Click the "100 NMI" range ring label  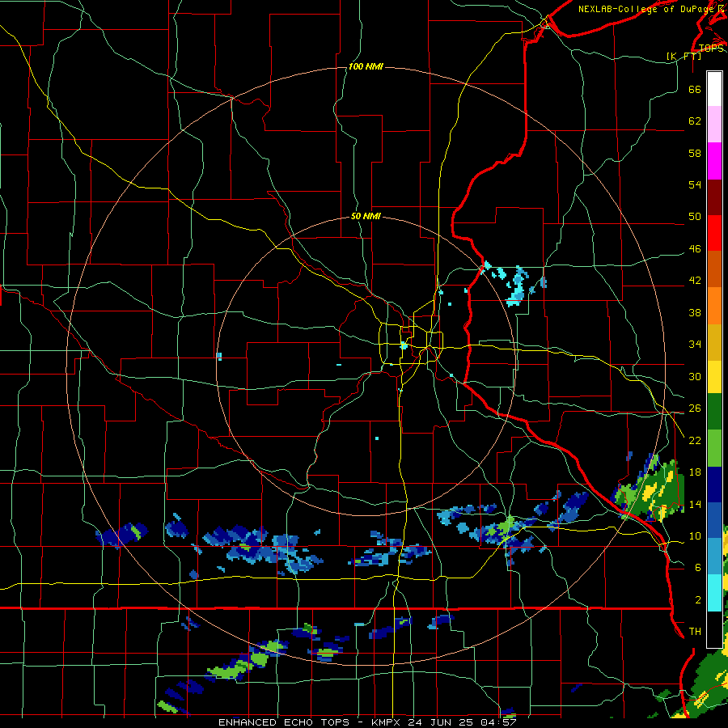click(x=366, y=67)
